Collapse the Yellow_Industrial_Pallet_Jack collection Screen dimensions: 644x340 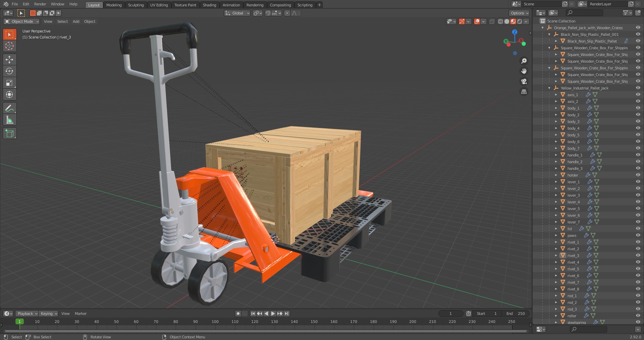click(549, 88)
